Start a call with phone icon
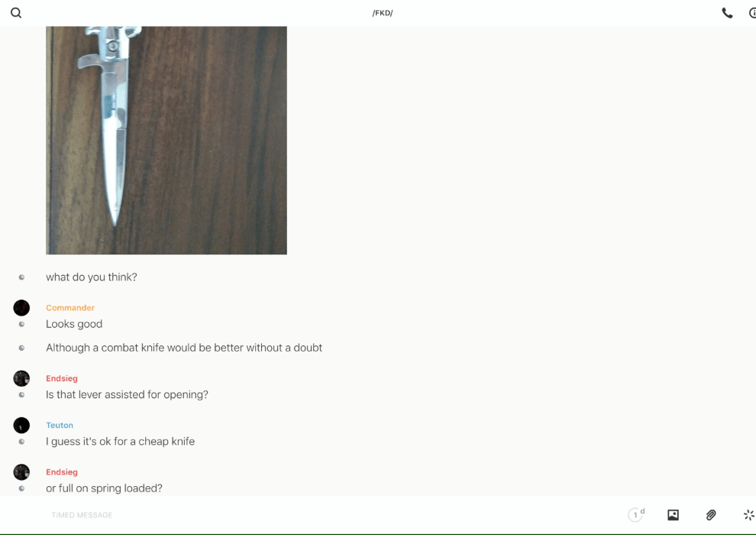Image resolution: width=756 pixels, height=535 pixels. 727,13
